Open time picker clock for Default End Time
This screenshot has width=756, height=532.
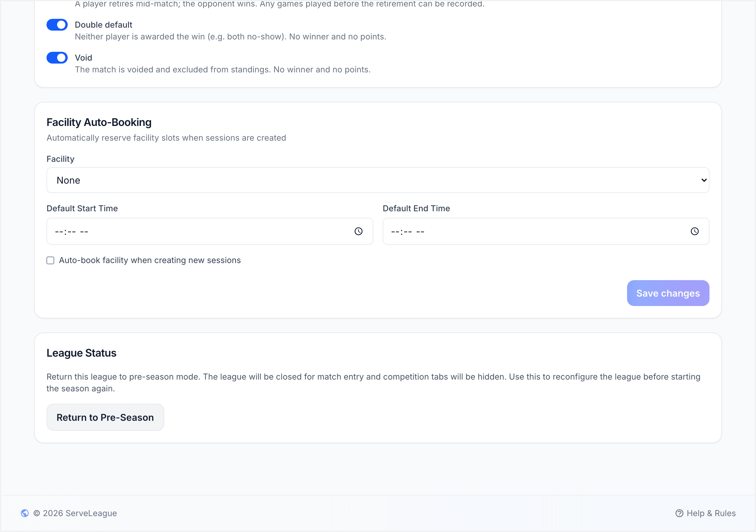tap(695, 232)
